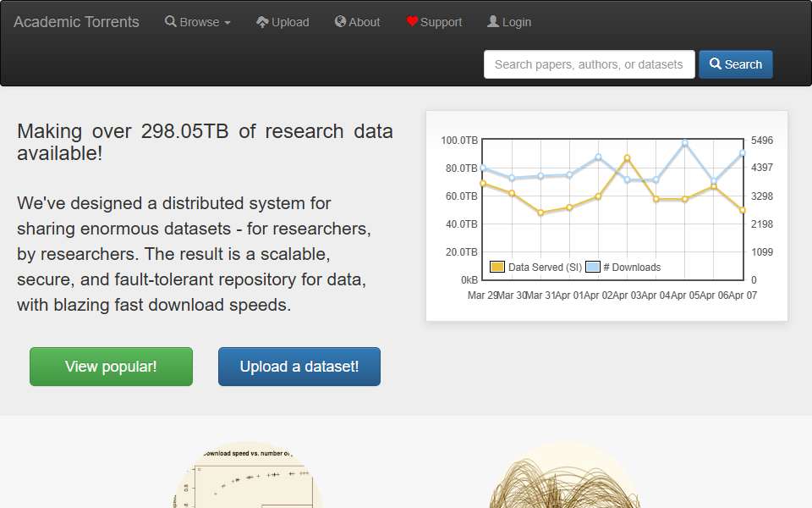
Task: Open the Support menu item
Action: [434, 22]
